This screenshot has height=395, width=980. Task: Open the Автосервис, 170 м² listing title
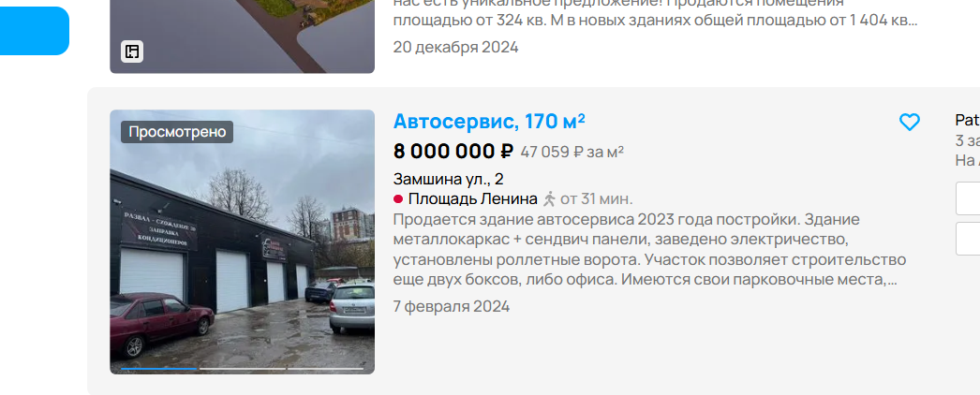(x=489, y=121)
